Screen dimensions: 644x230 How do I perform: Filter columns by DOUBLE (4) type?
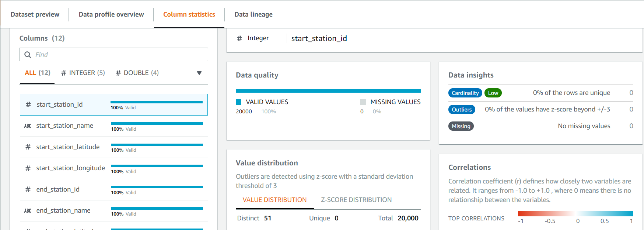(x=137, y=73)
